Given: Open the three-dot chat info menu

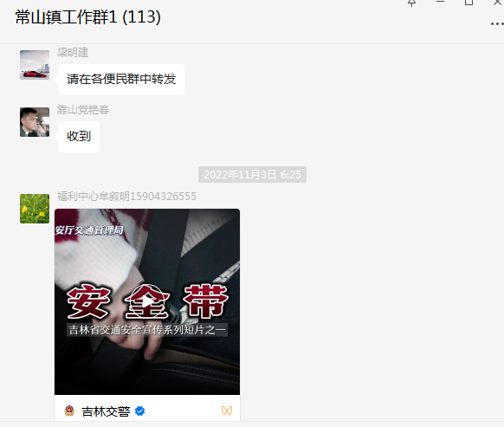Looking at the screenshot, I should (497, 23).
